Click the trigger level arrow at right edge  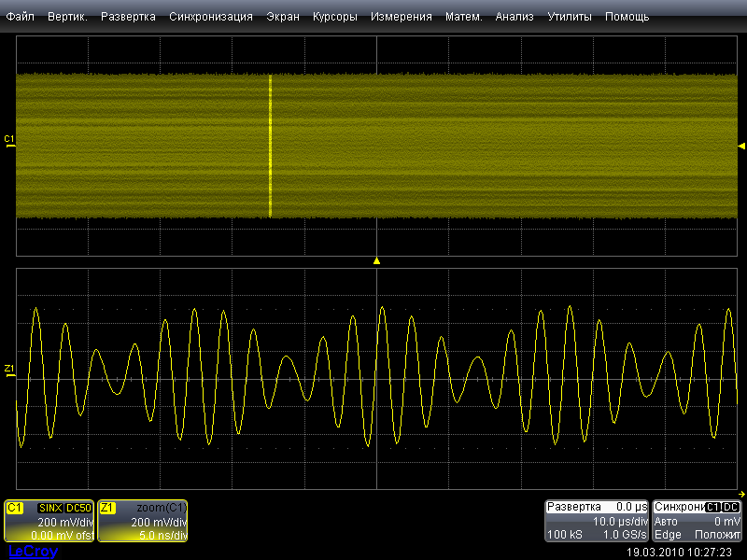742,146
